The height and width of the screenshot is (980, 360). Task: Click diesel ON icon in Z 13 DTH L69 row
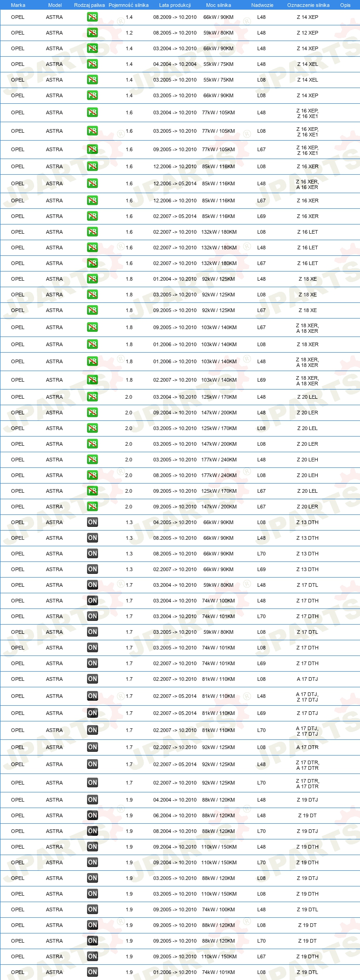(93, 569)
